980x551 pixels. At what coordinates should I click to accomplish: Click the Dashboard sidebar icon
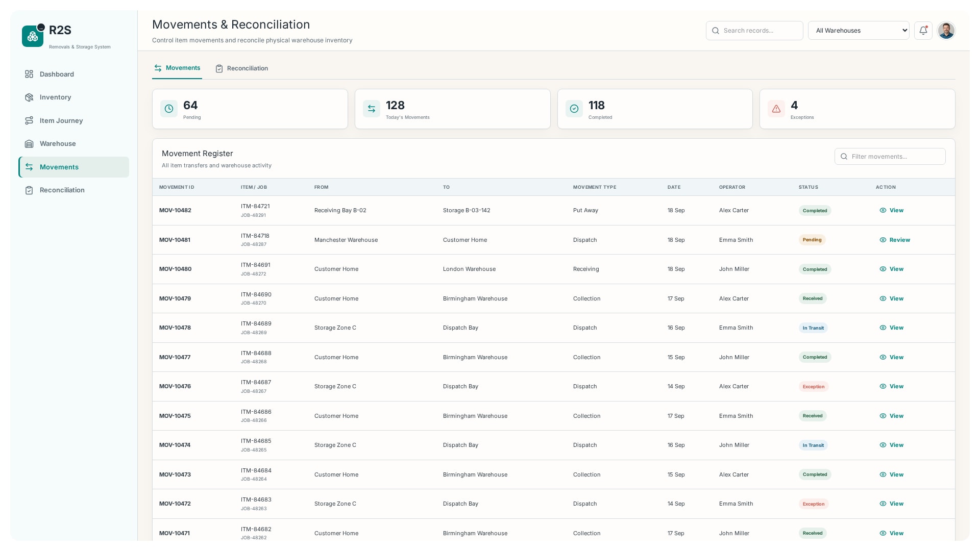click(29, 74)
